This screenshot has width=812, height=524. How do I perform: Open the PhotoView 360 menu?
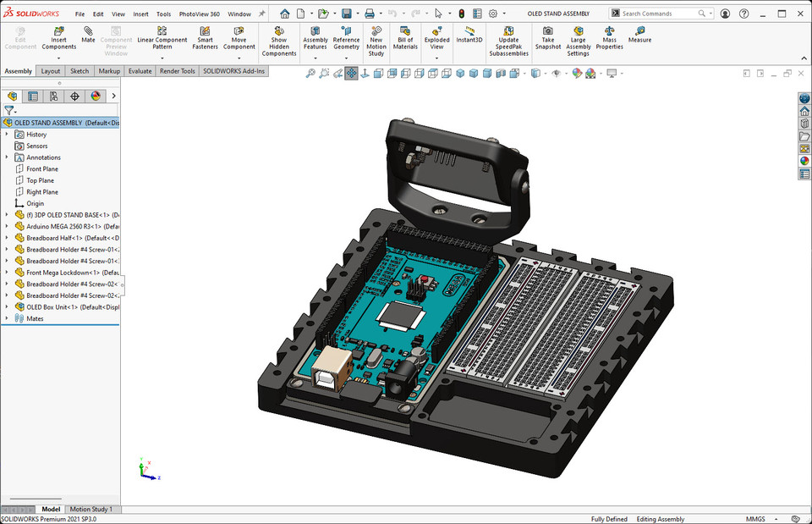pos(199,14)
